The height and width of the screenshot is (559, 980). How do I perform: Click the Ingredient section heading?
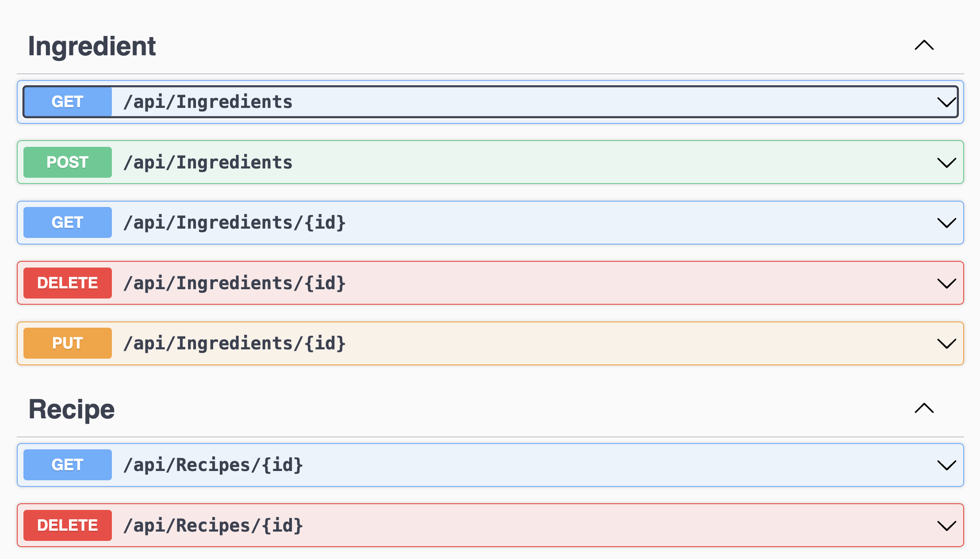(x=92, y=46)
